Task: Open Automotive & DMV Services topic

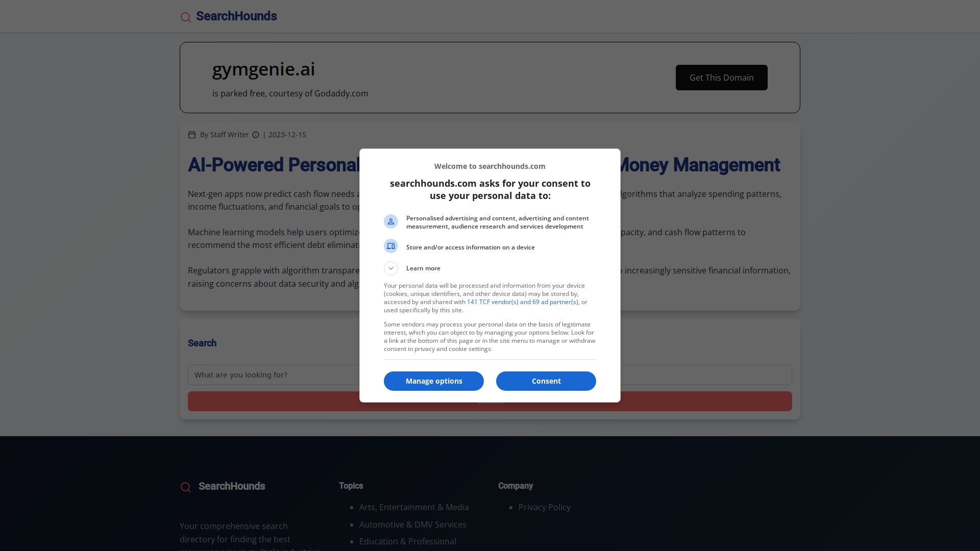Action: (413, 524)
